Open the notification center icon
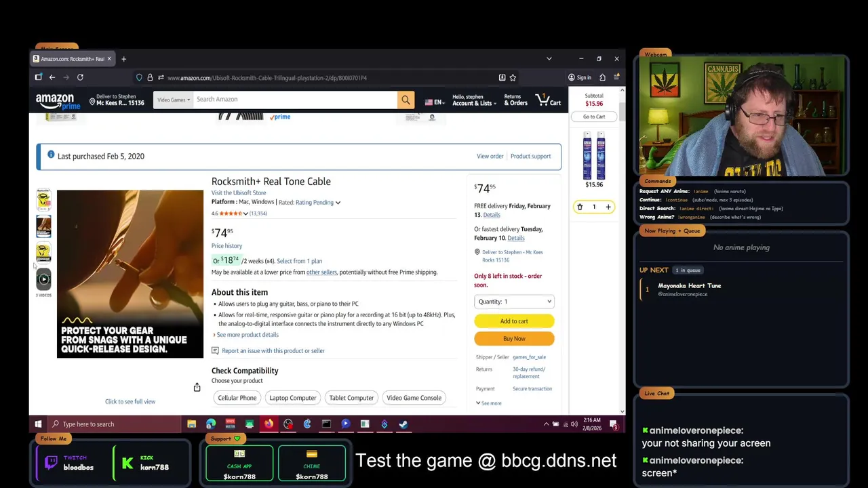Viewport: 868px width, 488px height. [x=614, y=424]
